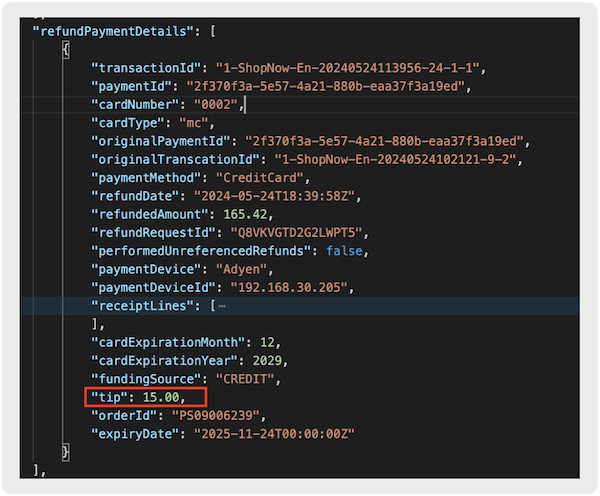Click the "expiryDate" key
This screenshot has width=600, height=496.
(135, 434)
